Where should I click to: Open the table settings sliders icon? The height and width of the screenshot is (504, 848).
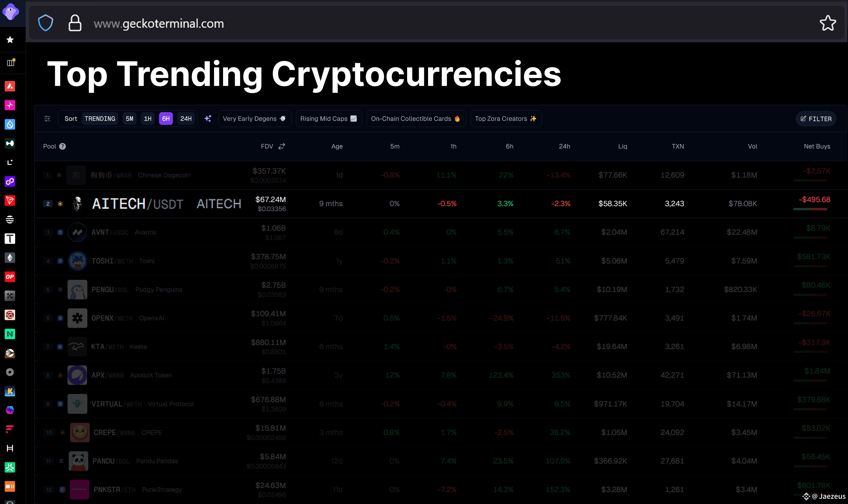coord(47,119)
